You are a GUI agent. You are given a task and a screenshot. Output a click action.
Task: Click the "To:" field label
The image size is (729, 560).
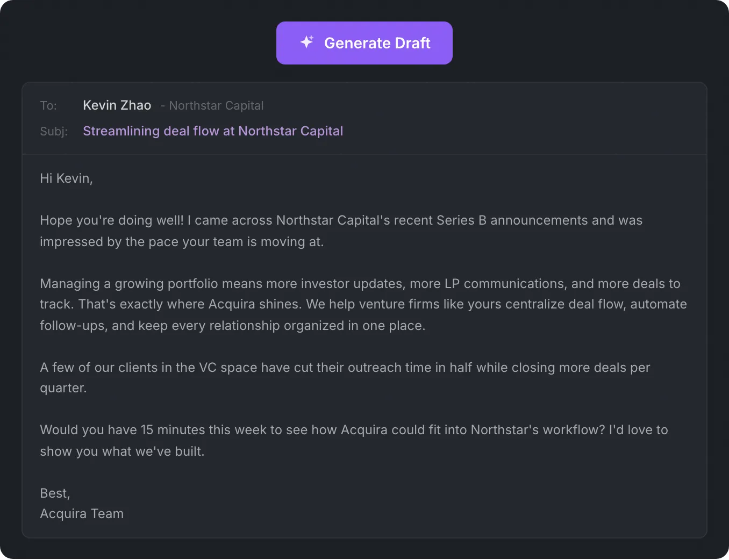coord(48,106)
